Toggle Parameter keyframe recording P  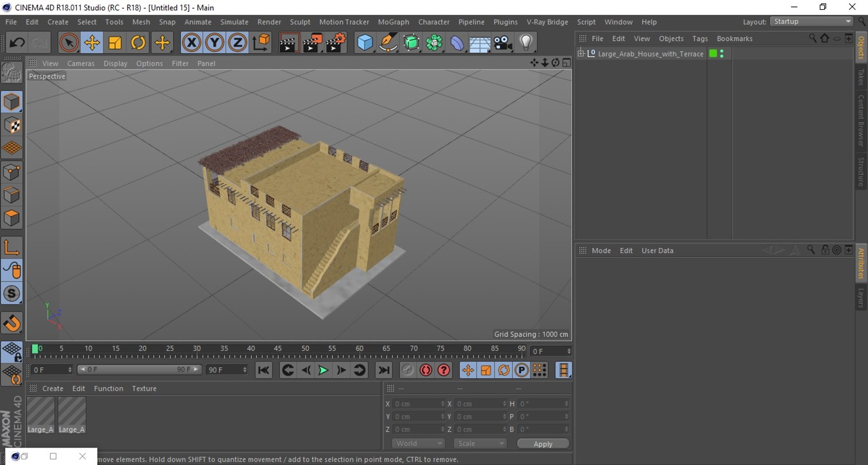[x=522, y=370]
